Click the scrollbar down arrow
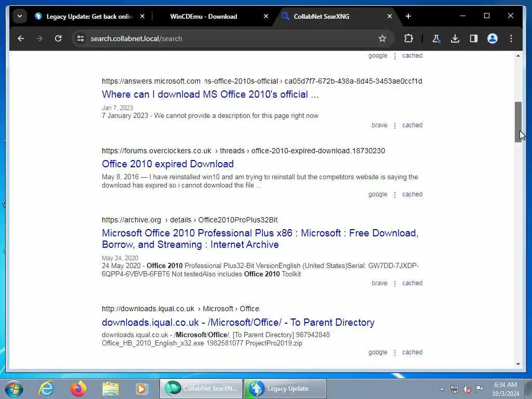532x399 pixels. (518, 364)
